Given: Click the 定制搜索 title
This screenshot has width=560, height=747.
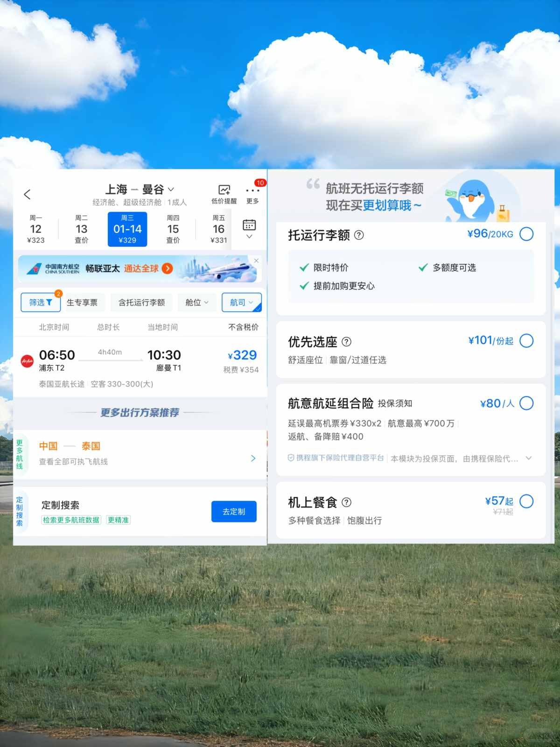Looking at the screenshot, I should point(60,505).
